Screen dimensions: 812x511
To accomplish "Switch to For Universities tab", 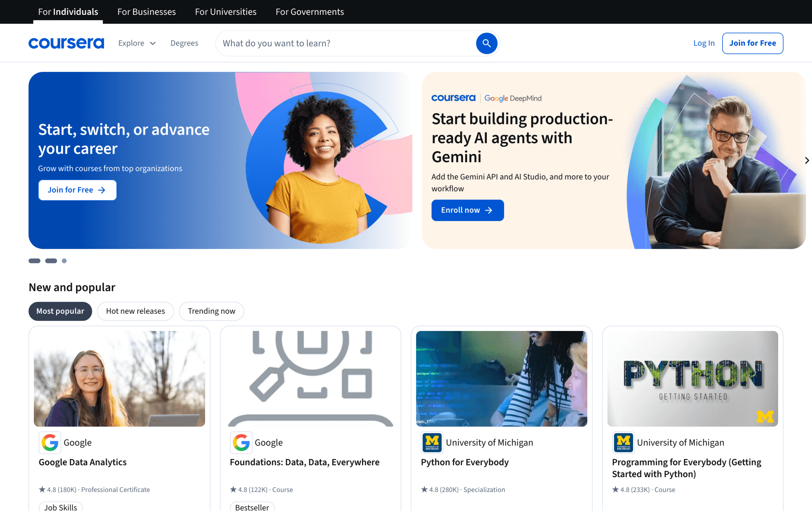I will [226, 12].
